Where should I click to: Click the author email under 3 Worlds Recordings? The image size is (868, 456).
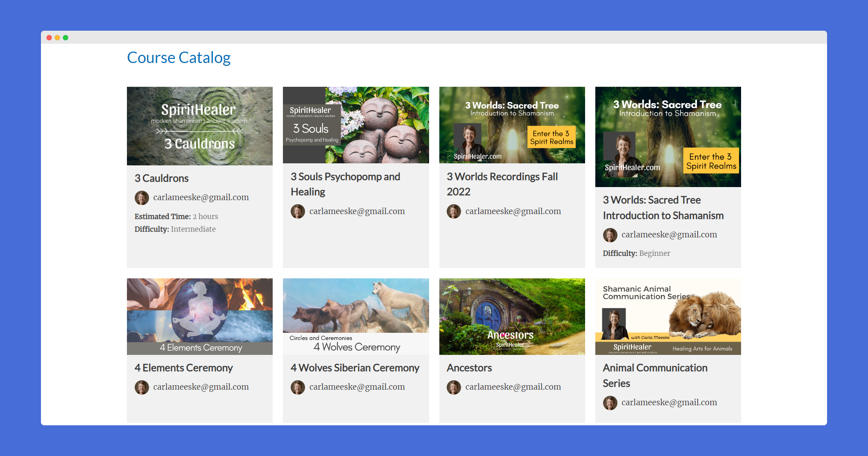pyautogui.click(x=513, y=211)
